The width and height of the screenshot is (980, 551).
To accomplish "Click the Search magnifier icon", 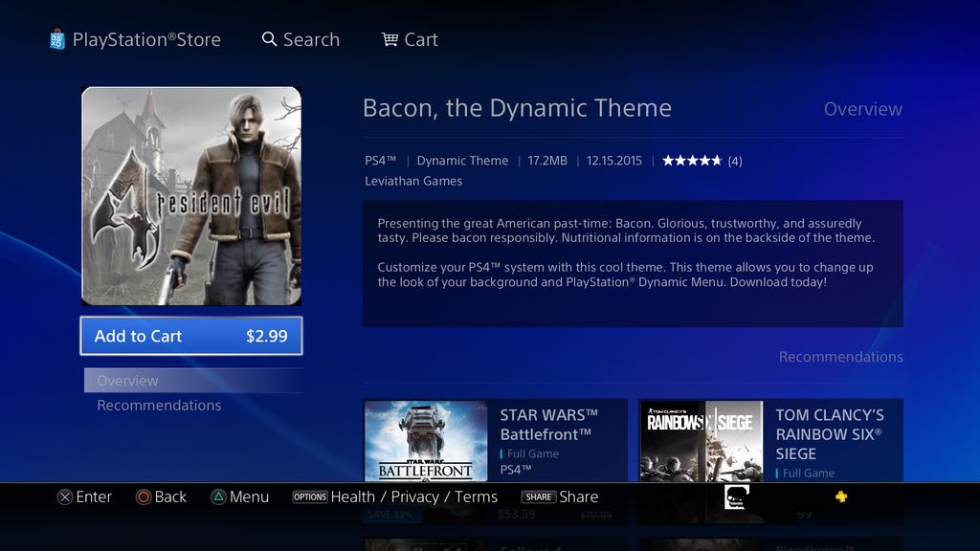I will (x=270, y=39).
